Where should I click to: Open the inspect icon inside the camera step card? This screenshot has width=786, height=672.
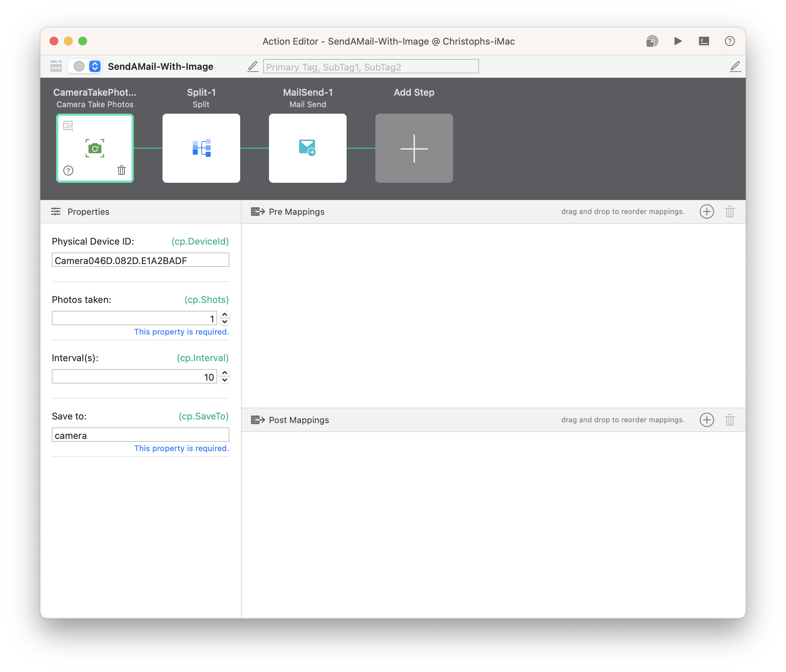[x=68, y=126]
